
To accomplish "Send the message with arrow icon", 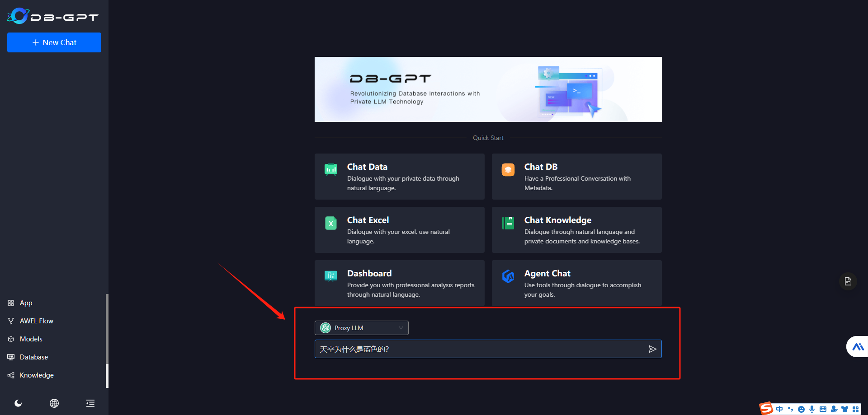I will click(x=652, y=349).
